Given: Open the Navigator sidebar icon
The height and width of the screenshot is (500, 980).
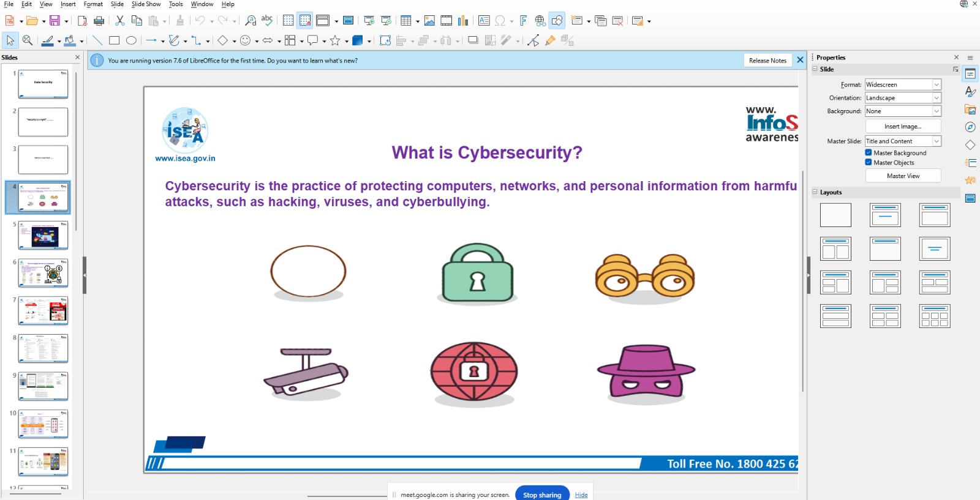Looking at the screenshot, I should [x=970, y=127].
